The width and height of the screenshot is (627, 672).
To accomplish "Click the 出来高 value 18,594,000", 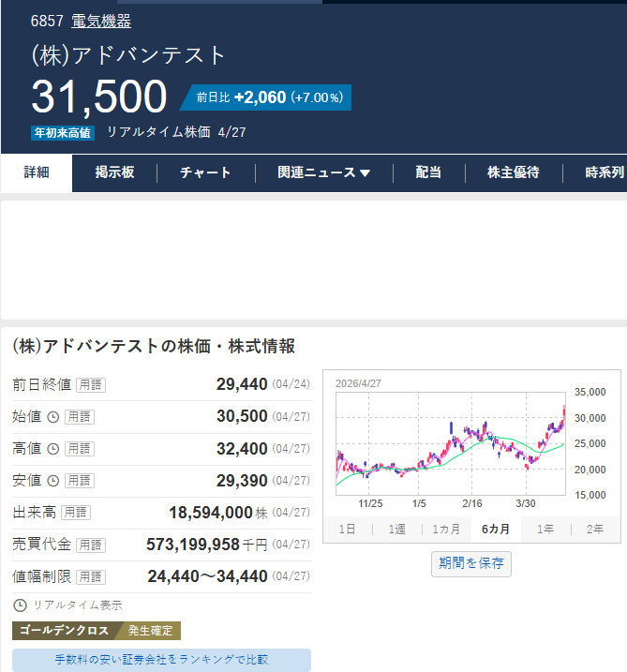I will click(x=211, y=513).
